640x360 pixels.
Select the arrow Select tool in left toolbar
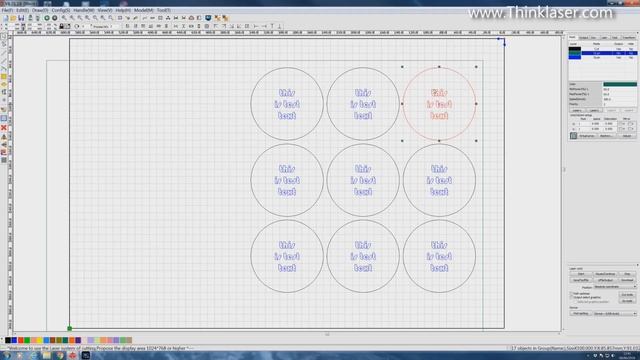[4, 36]
